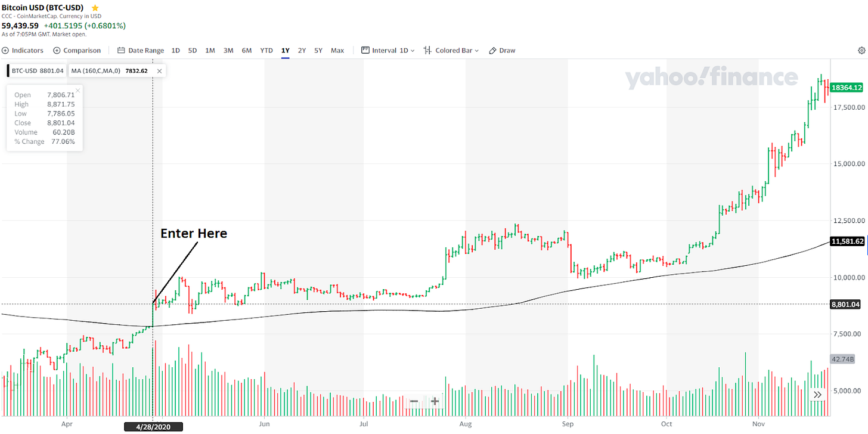Choose the 5Y time range
868x434 pixels.
(318, 51)
